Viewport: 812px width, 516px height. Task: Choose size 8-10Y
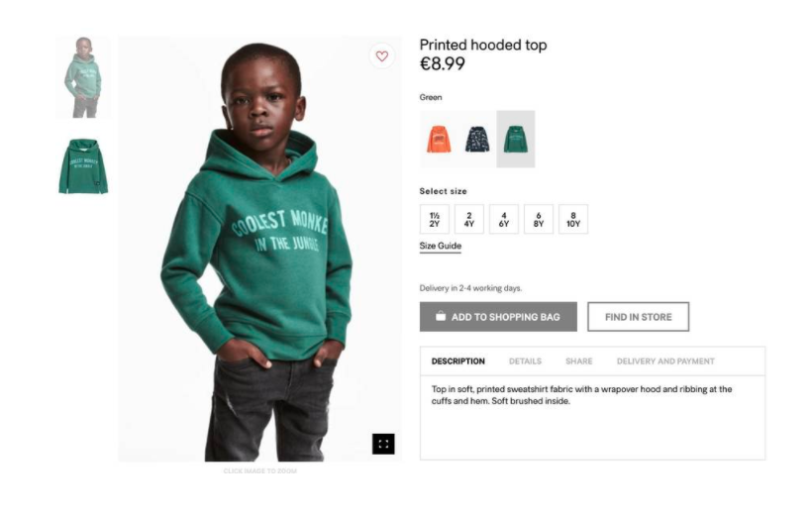click(573, 220)
